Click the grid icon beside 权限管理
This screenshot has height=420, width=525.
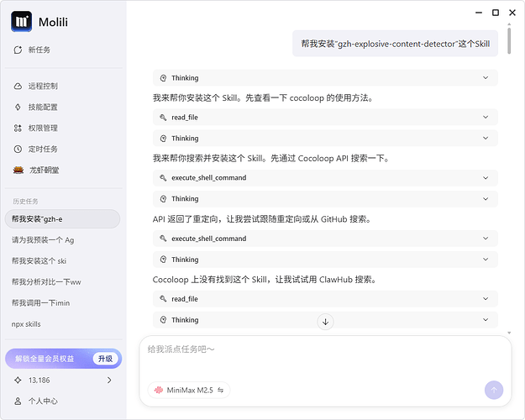18,128
